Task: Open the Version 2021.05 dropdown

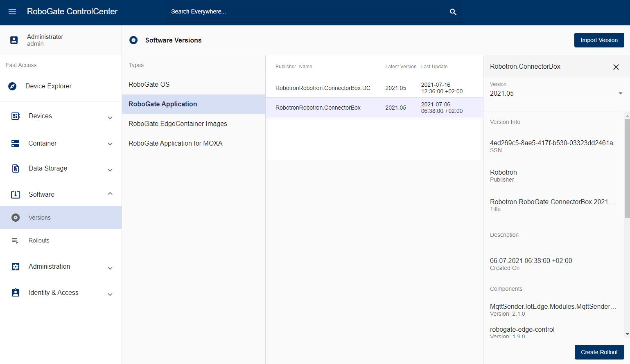Action: [557, 93]
